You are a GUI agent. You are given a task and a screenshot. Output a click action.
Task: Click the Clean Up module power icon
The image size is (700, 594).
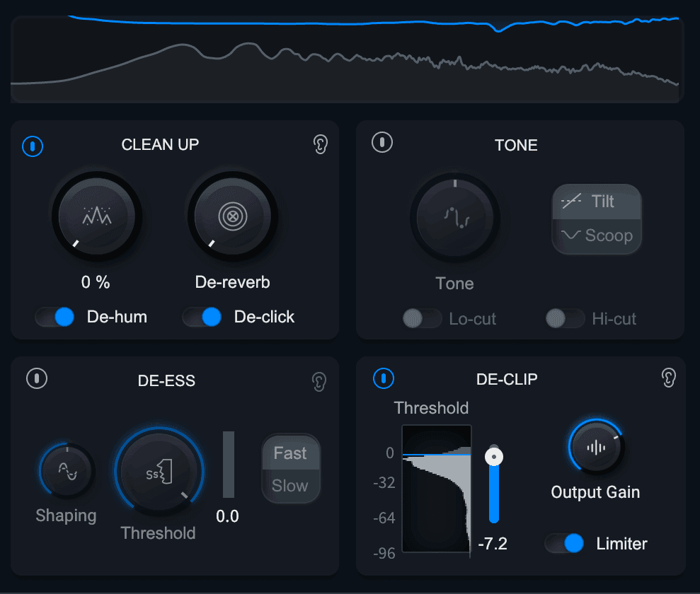coord(33,146)
